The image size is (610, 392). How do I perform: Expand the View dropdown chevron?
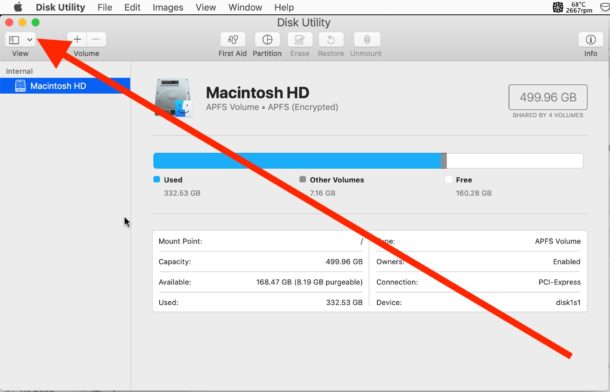30,40
